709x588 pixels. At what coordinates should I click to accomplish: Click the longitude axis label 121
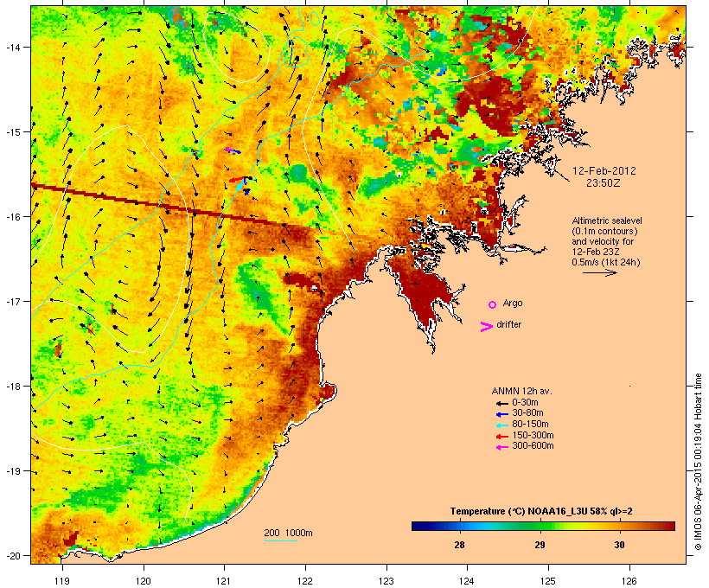[224, 581]
